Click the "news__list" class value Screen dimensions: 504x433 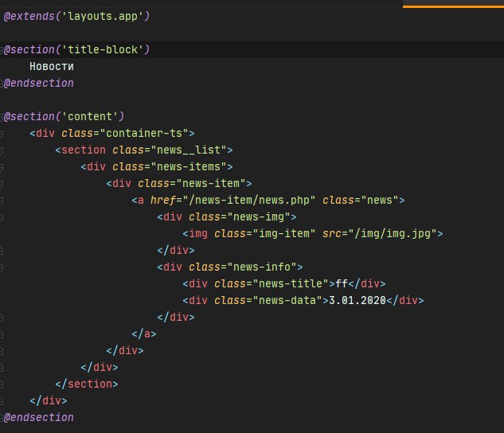(x=189, y=150)
